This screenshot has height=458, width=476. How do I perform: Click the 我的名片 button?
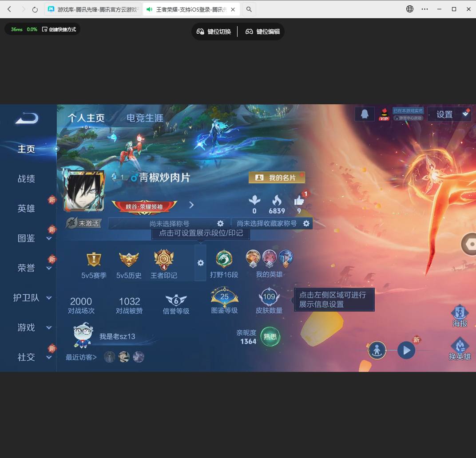pos(276,177)
